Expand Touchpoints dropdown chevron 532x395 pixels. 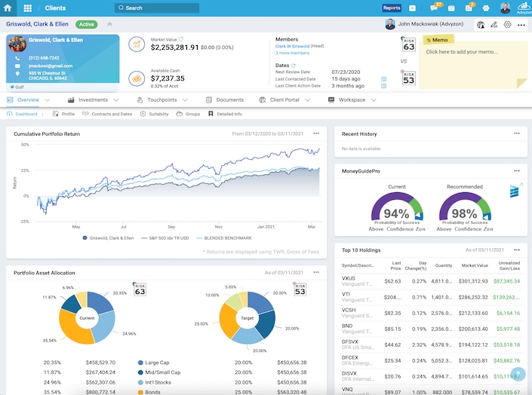pyautogui.click(x=185, y=100)
